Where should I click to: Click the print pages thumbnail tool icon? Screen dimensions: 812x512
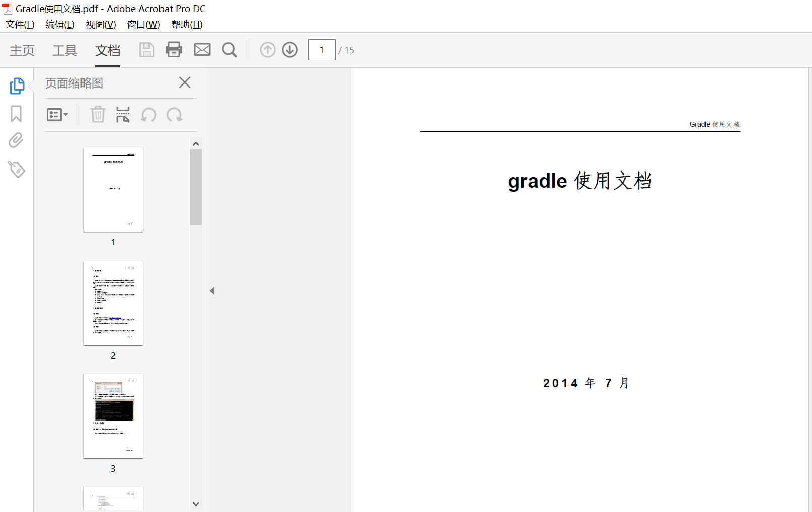coord(123,115)
